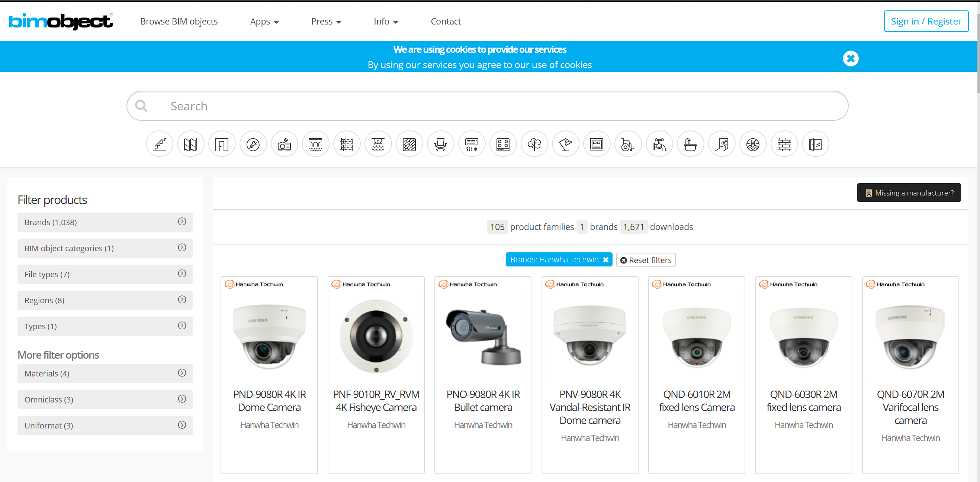The width and height of the screenshot is (980, 482).
Task: Select the swimming pool category icon
Action: coord(752,144)
